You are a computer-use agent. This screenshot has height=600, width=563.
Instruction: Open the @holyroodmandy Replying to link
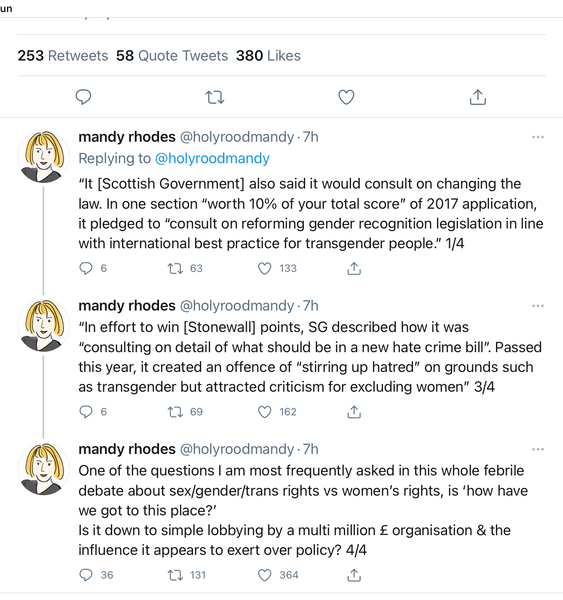pyautogui.click(x=212, y=158)
